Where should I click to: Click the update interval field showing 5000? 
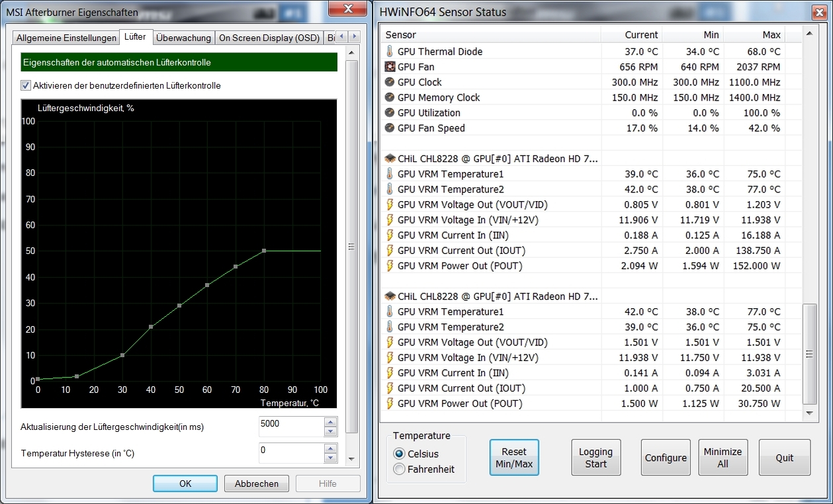click(292, 426)
